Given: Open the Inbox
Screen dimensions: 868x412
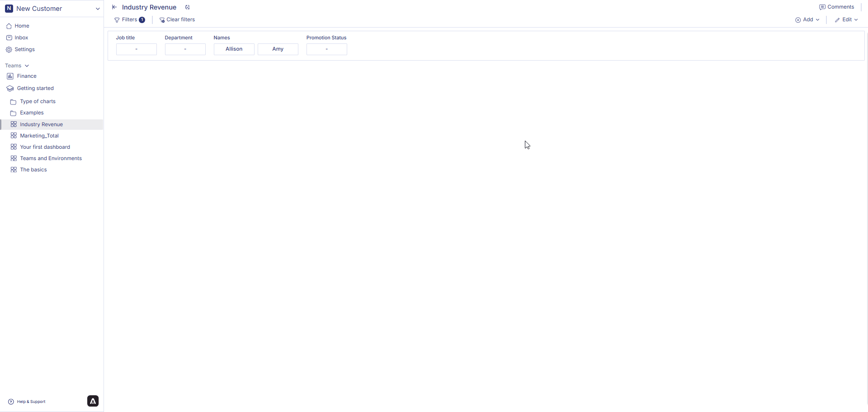Looking at the screenshot, I should 21,38.
